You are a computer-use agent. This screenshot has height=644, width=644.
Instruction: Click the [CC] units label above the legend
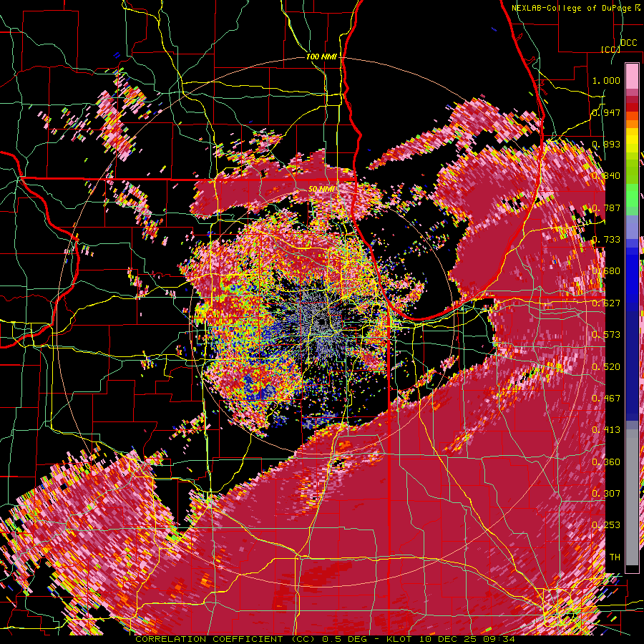[x=611, y=49]
